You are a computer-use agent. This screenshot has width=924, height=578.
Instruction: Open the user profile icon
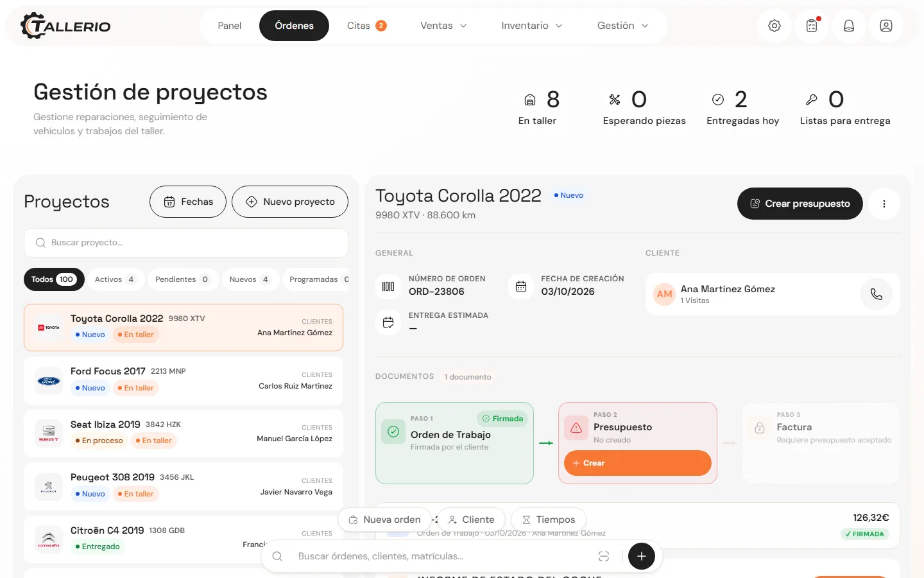886,26
